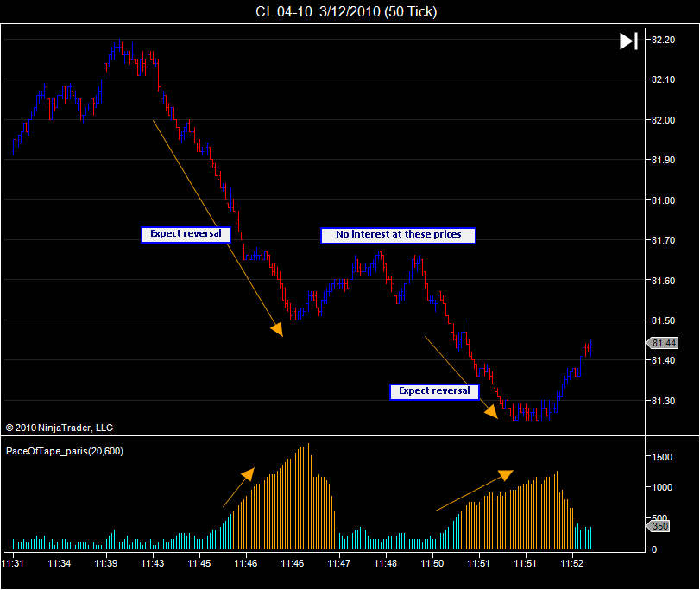This screenshot has width=700, height=590.
Task: Click the 1500 indicator scale label
Action: pyautogui.click(x=662, y=457)
